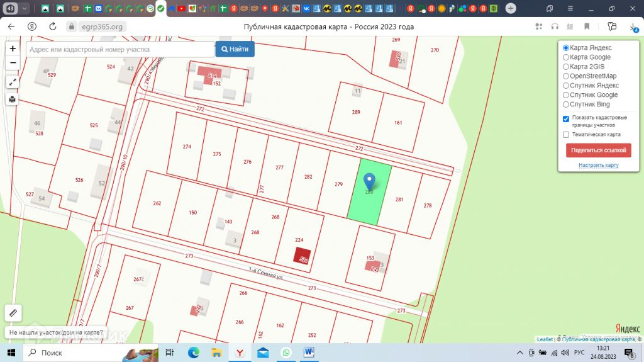644x362 pixels.
Task: Focus the address or cadastral number field
Action: [120, 49]
